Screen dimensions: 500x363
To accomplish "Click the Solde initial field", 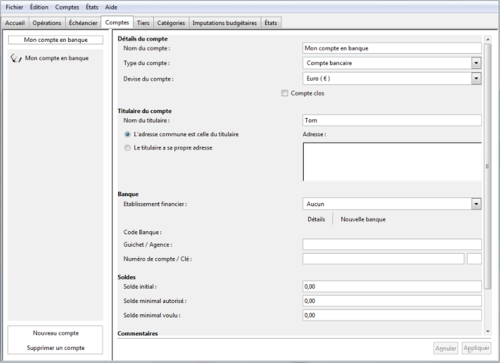I will (392, 286).
